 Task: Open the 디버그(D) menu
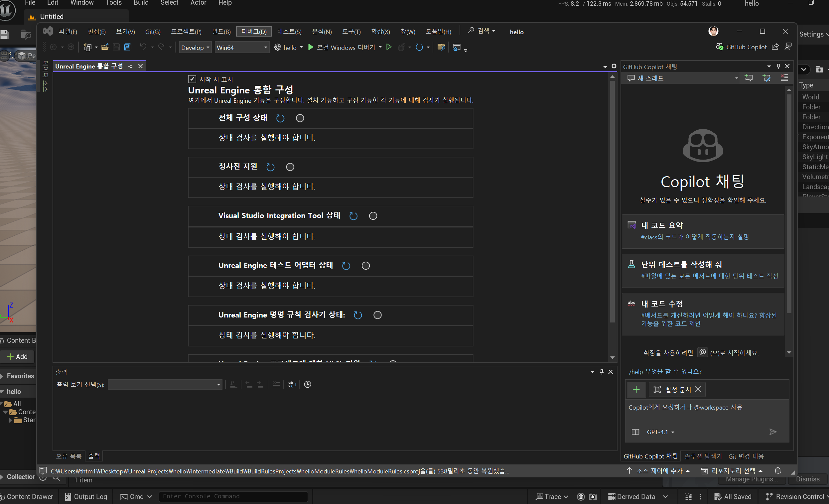(254, 32)
